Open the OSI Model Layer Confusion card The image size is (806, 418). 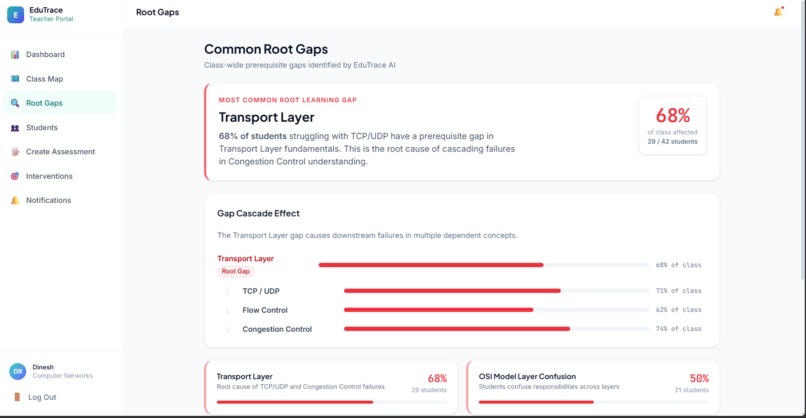coord(593,388)
